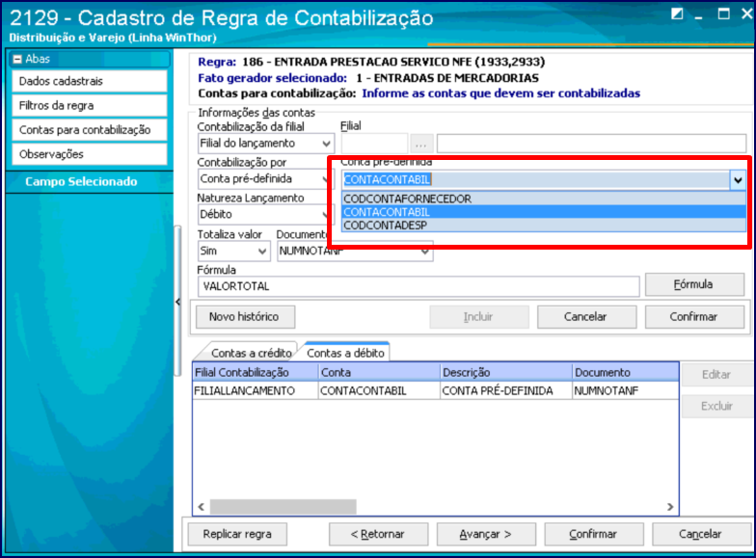Image resolution: width=756 pixels, height=558 pixels.
Task: Click Documento column header
Action: coord(625,372)
